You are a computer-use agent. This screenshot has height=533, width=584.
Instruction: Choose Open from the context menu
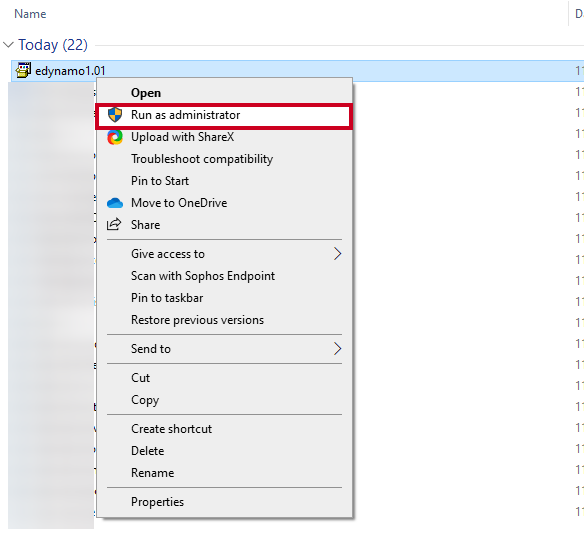146,93
